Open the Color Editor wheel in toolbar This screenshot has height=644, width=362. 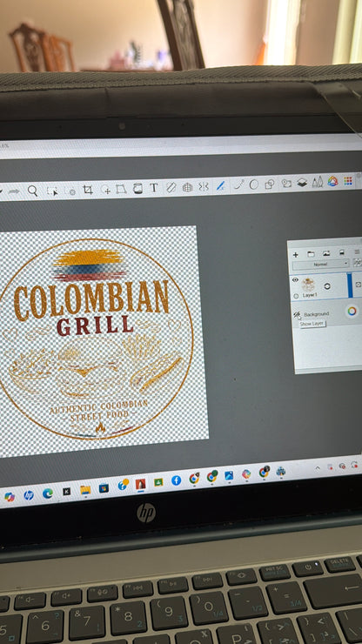[332, 181]
